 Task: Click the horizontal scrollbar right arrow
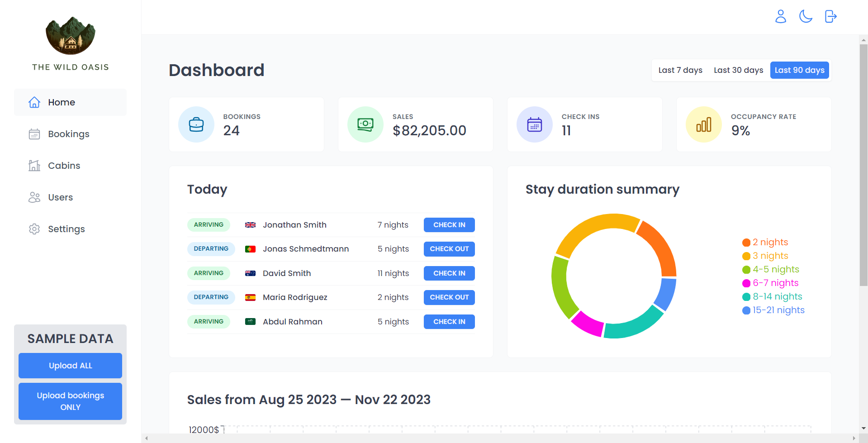tap(854, 438)
